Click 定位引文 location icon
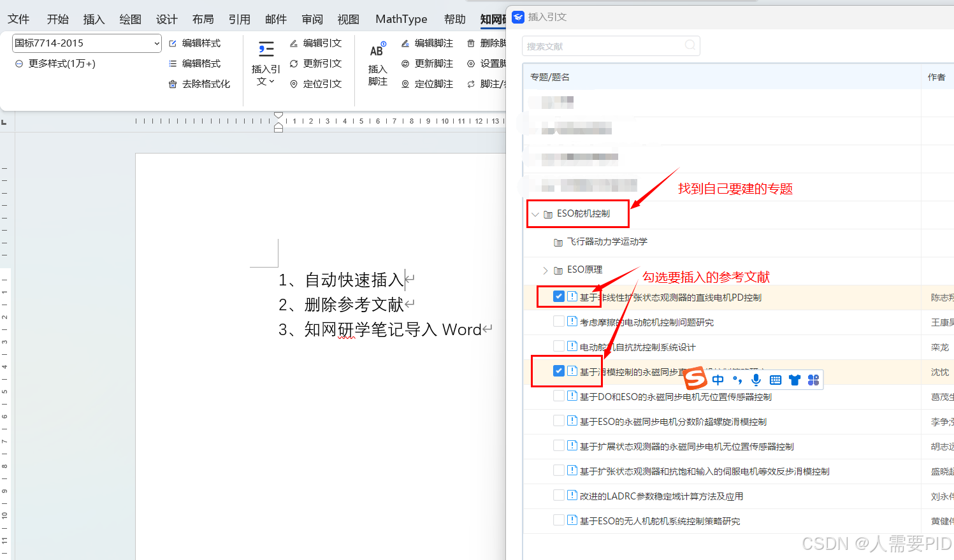Viewport: 954px width, 560px height. click(x=294, y=84)
